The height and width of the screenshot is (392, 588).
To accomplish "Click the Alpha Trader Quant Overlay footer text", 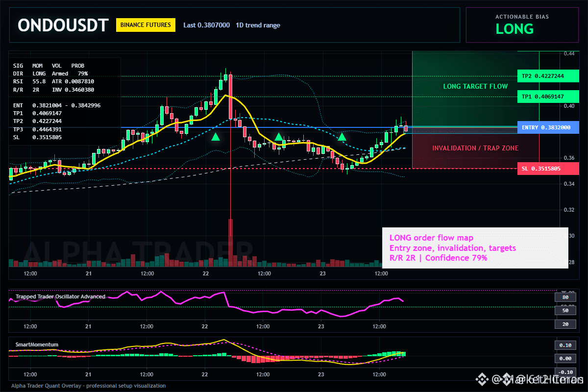I will [x=89, y=386].
